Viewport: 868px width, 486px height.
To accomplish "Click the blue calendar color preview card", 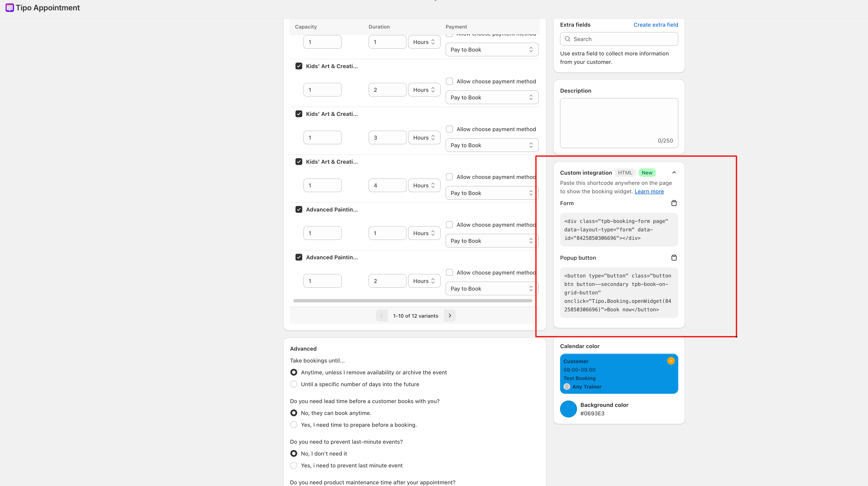I will [x=619, y=374].
